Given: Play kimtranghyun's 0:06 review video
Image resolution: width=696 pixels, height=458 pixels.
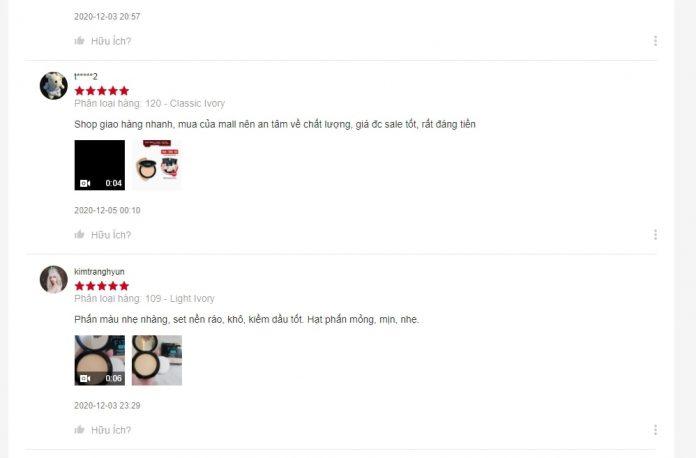Looking at the screenshot, I should pyautogui.click(x=99, y=360).
